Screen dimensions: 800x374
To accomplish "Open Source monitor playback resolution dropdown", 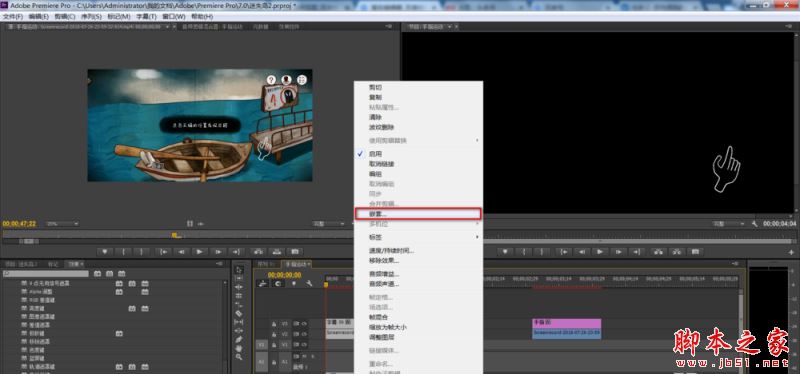I will pyautogui.click(x=329, y=223).
